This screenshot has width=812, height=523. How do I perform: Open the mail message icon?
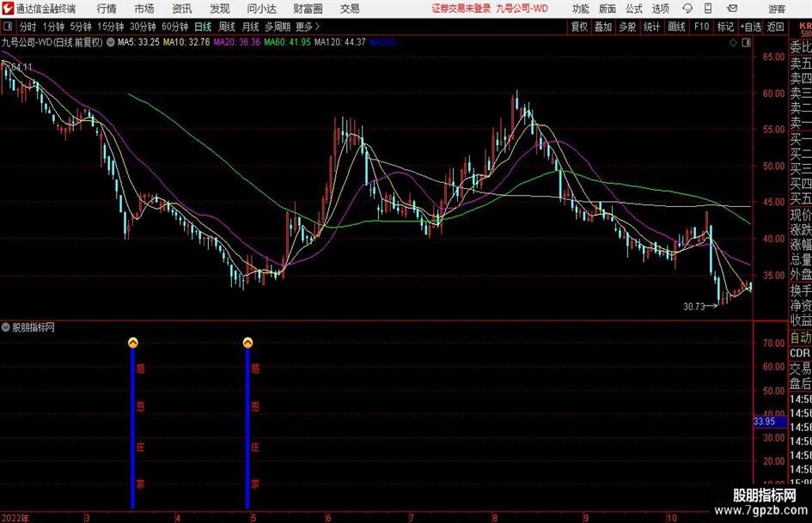[x=732, y=9]
